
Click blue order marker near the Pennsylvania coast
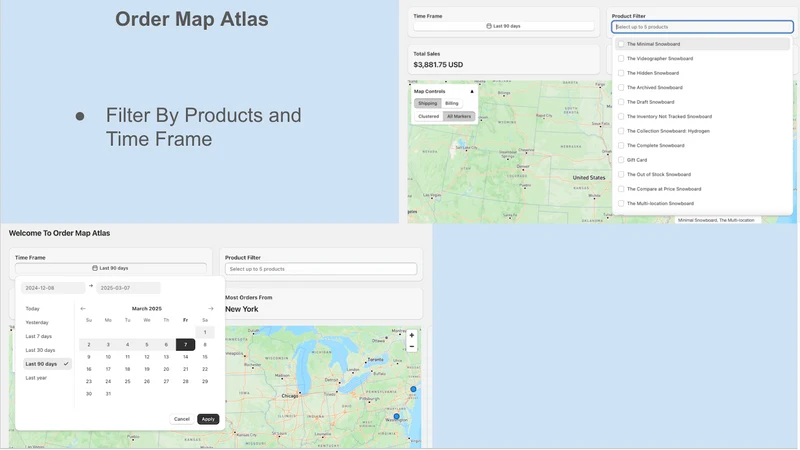413,389
